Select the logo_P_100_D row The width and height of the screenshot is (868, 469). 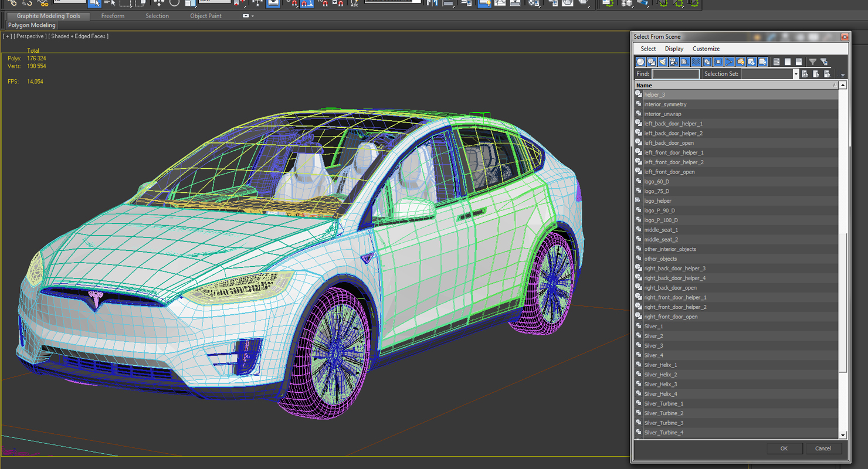click(736, 220)
